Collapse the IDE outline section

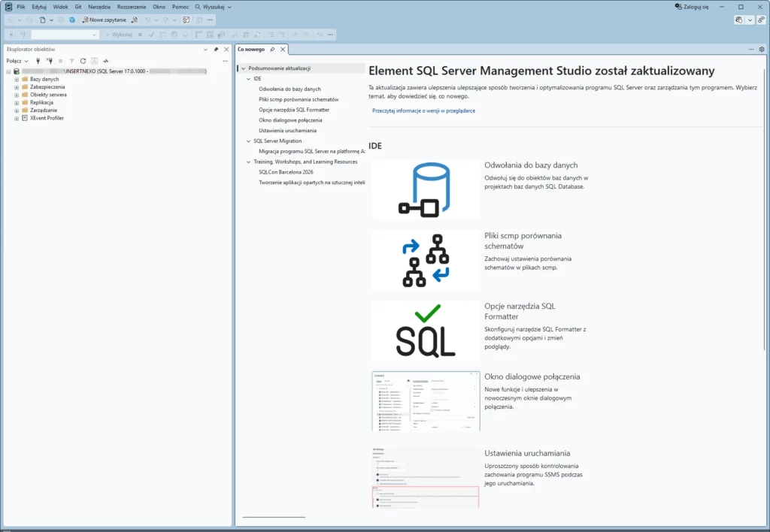tap(248, 79)
